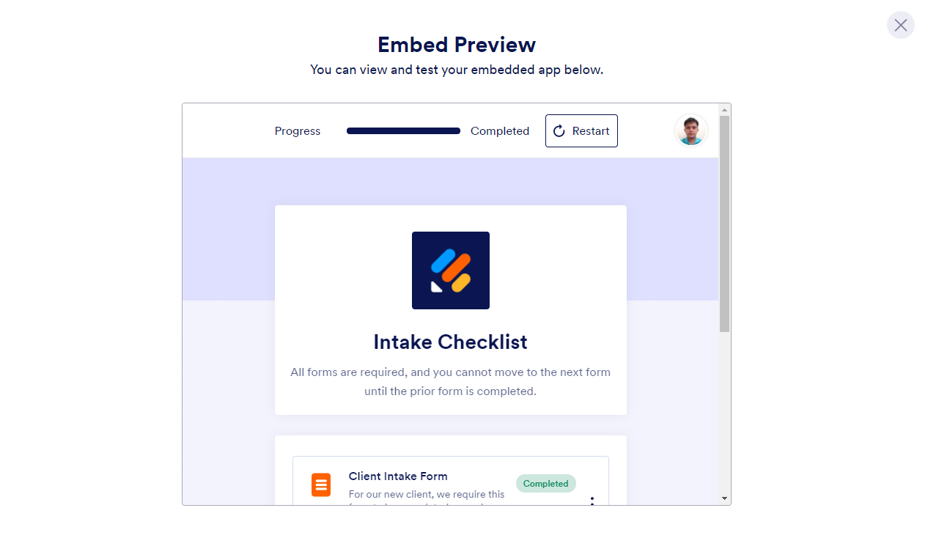This screenshot has width=928, height=560.
Task: Click the scrollbar up arrow
Action: point(724,110)
